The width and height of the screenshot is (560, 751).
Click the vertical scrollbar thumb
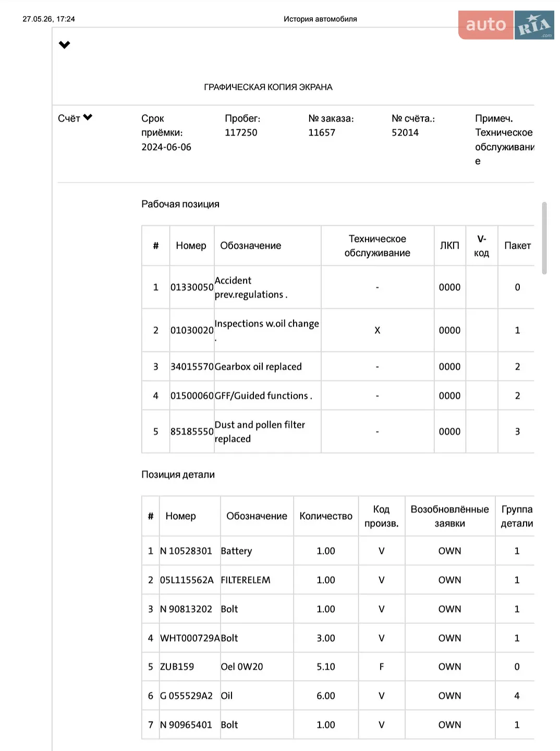[544, 238]
